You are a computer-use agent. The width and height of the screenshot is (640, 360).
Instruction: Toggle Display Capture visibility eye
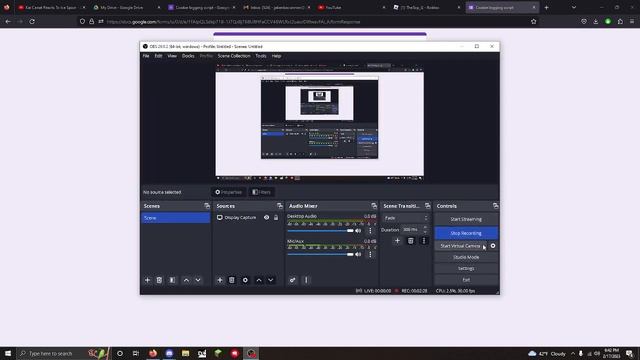267,218
